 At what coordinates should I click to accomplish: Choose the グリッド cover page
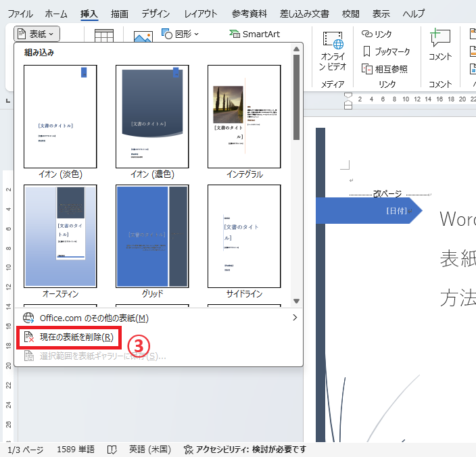click(152, 241)
